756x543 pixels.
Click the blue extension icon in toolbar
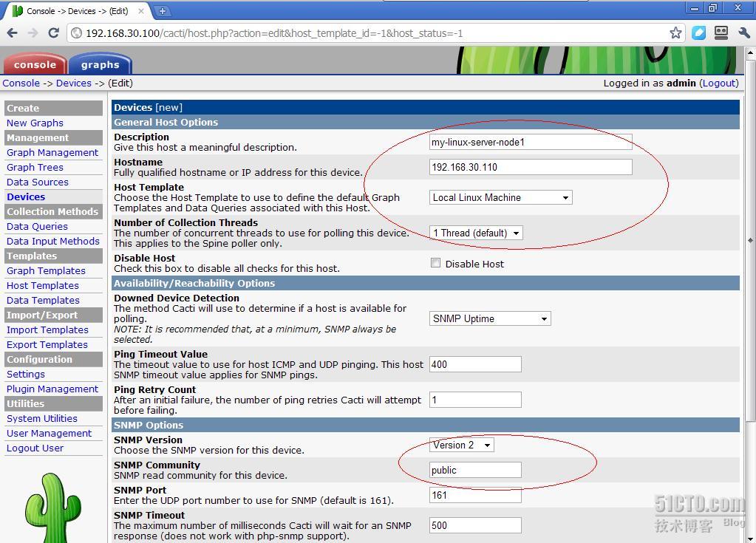698,33
